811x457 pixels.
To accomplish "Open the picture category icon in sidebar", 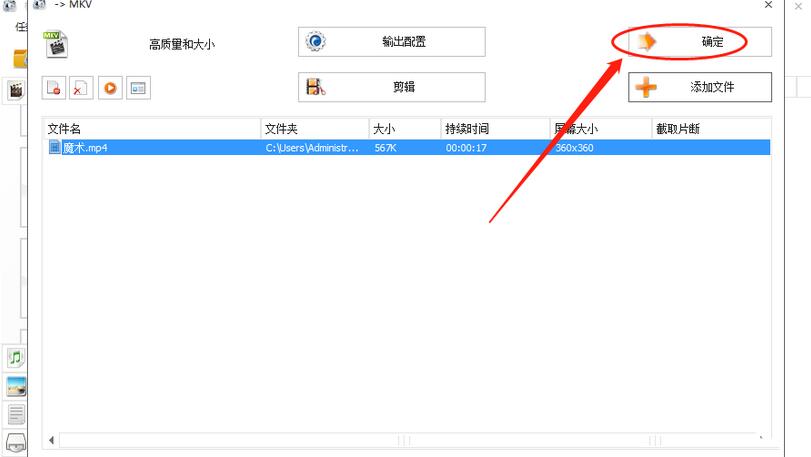I will (x=16, y=386).
